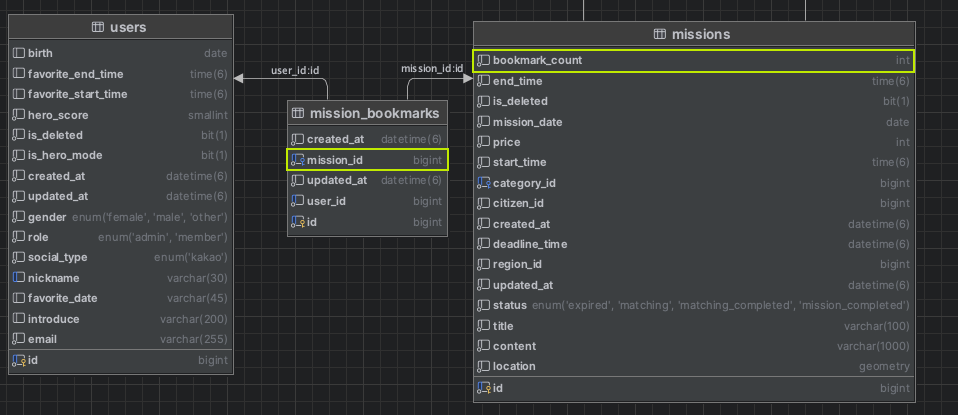Select the hero_score column in users
This screenshot has height=415, width=958.
click(120, 115)
